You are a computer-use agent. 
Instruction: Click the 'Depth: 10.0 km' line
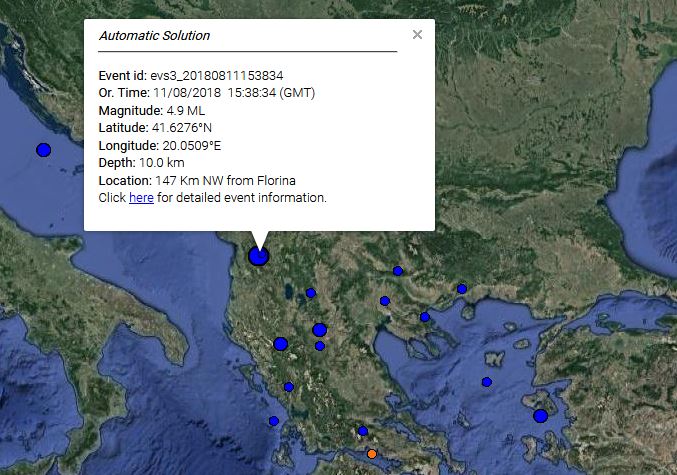pos(141,163)
